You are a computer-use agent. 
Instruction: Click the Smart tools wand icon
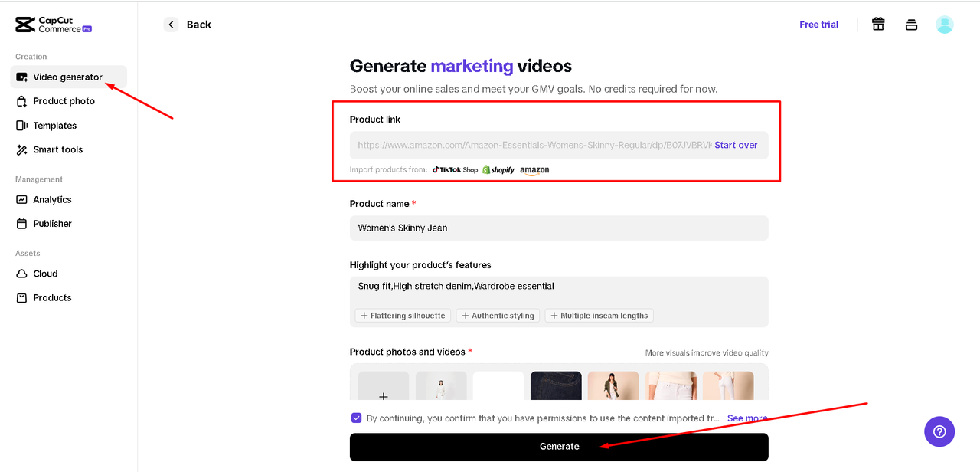(x=21, y=149)
